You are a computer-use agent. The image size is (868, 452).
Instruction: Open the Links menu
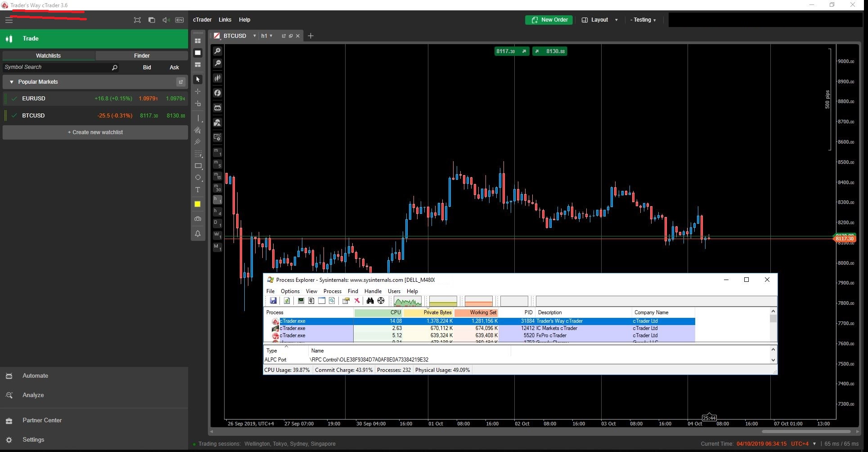click(225, 20)
